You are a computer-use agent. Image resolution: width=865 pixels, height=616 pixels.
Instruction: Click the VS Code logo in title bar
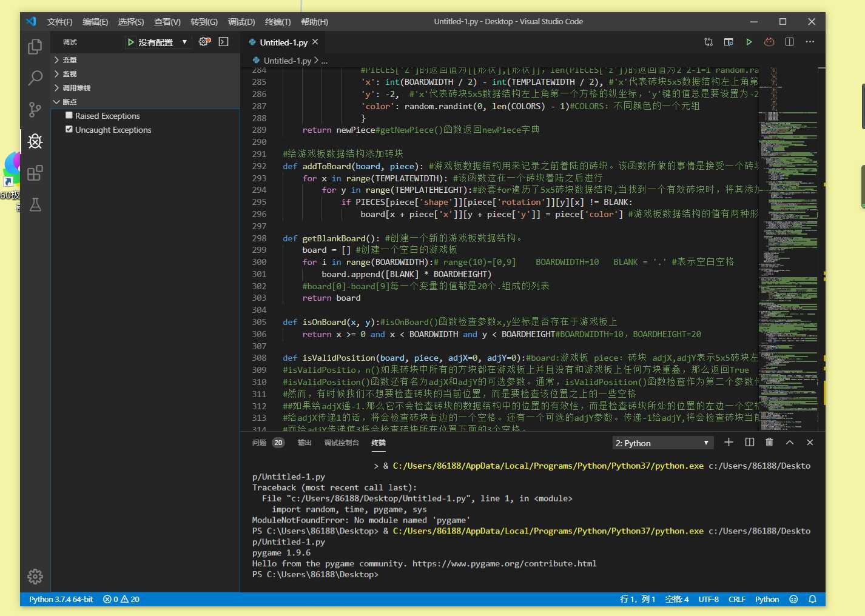31,21
